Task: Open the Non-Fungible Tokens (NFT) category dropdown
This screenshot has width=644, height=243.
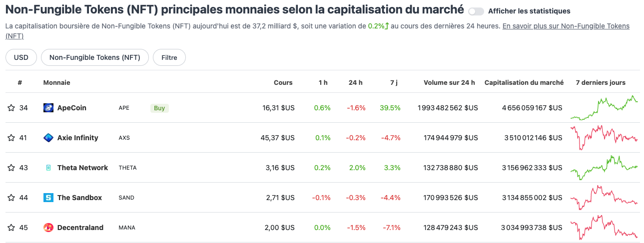Action: click(94, 57)
